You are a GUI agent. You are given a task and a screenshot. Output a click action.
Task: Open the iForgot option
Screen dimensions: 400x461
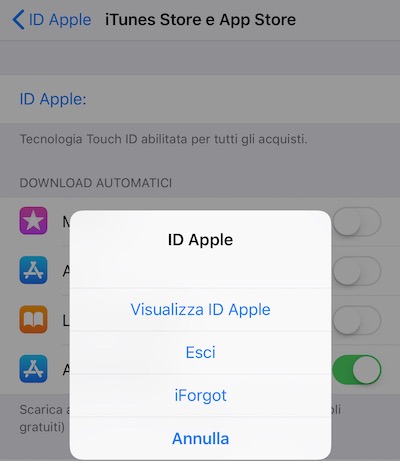[x=200, y=396]
